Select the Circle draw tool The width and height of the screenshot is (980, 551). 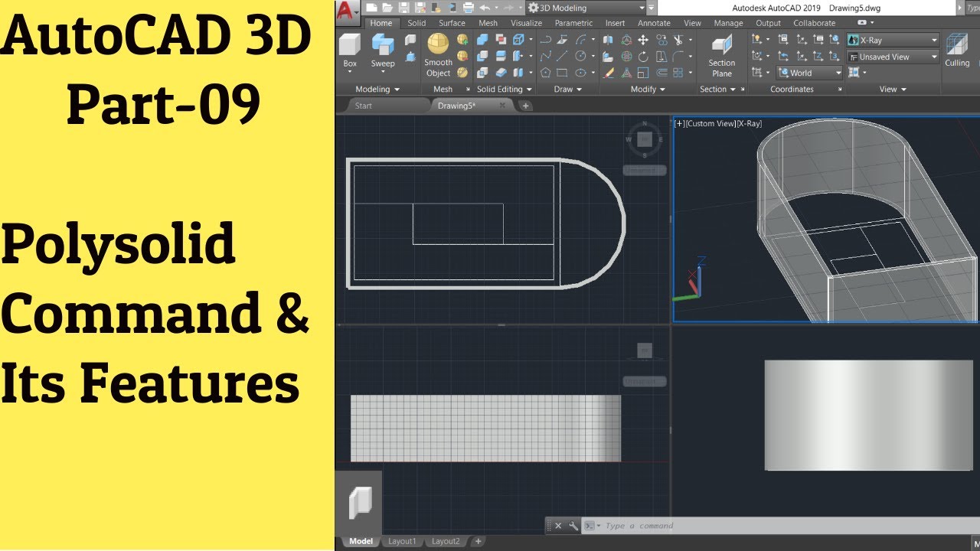(x=581, y=56)
